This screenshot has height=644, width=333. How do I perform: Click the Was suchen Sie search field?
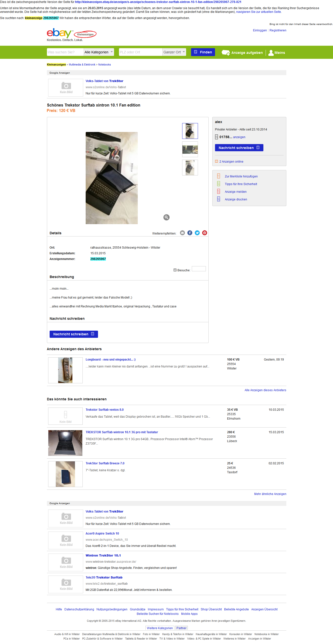coord(65,52)
